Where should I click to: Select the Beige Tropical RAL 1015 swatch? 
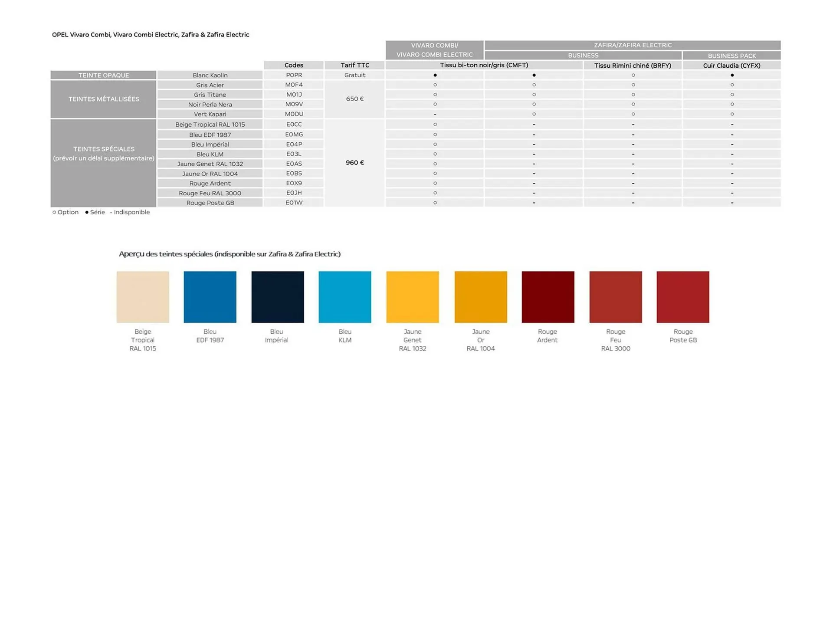[142, 297]
